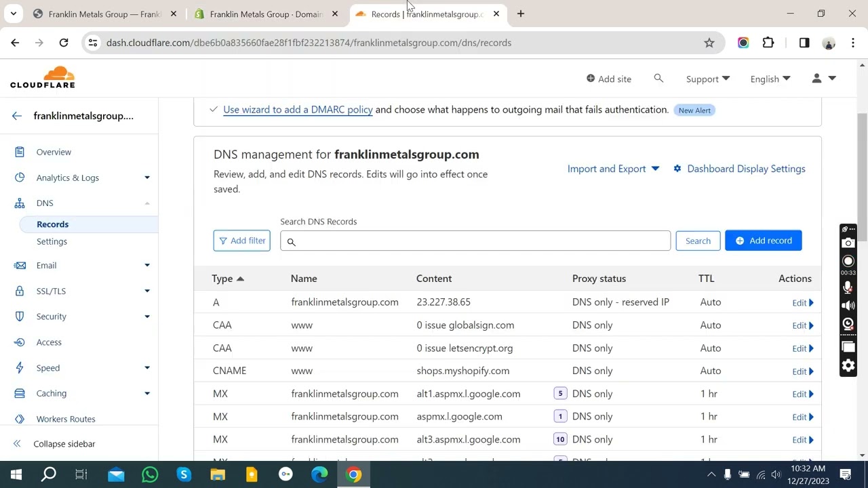Click screen recorder settings gear icon
Screen dimensions: 868x488
click(848, 366)
